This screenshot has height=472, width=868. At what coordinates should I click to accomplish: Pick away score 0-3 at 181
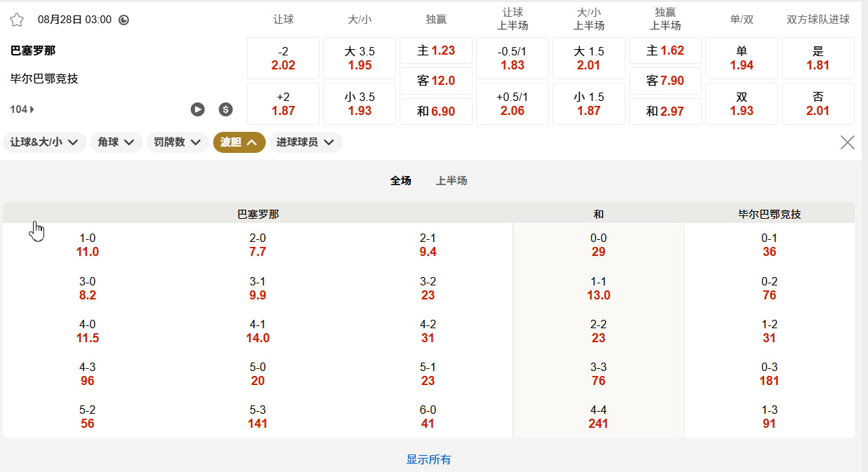tap(769, 374)
